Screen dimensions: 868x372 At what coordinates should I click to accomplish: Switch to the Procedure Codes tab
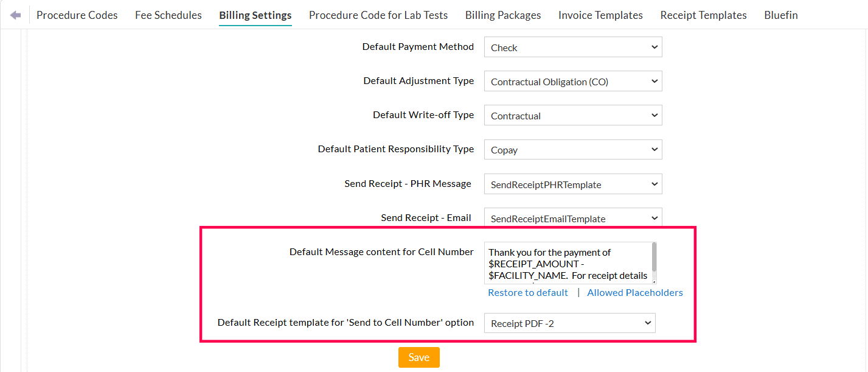[77, 15]
